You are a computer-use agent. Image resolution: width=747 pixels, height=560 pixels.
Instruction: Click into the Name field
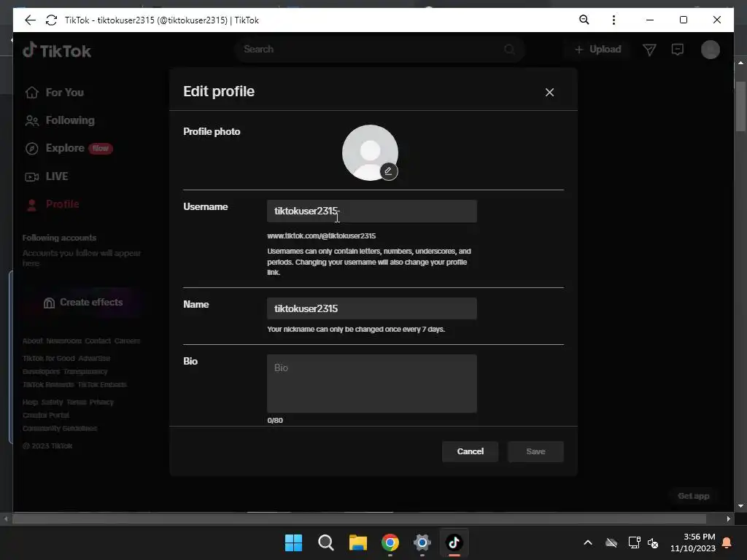[371, 308]
